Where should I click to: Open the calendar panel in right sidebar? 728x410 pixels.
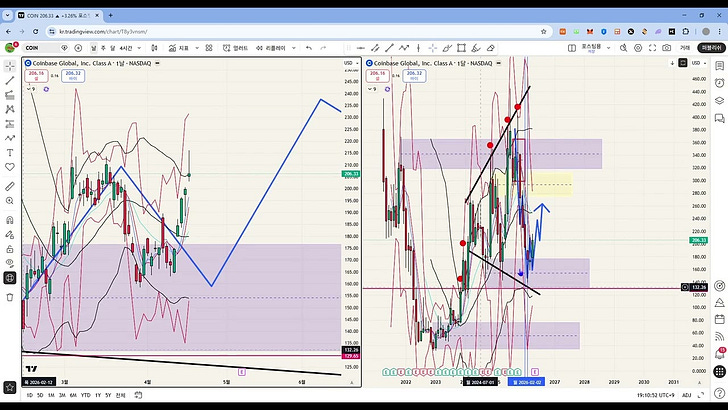click(719, 319)
